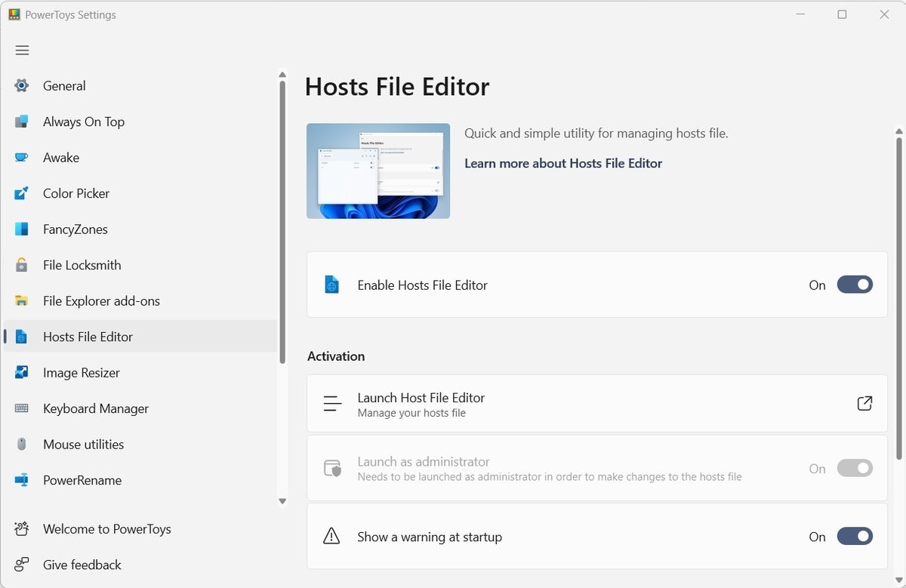
Task: Maximize the PowerToys Settings window
Action: [842, 14]
